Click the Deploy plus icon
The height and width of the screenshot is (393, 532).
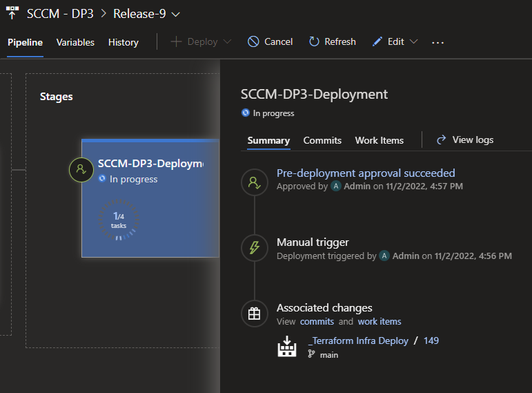click(x=176, y=41)
